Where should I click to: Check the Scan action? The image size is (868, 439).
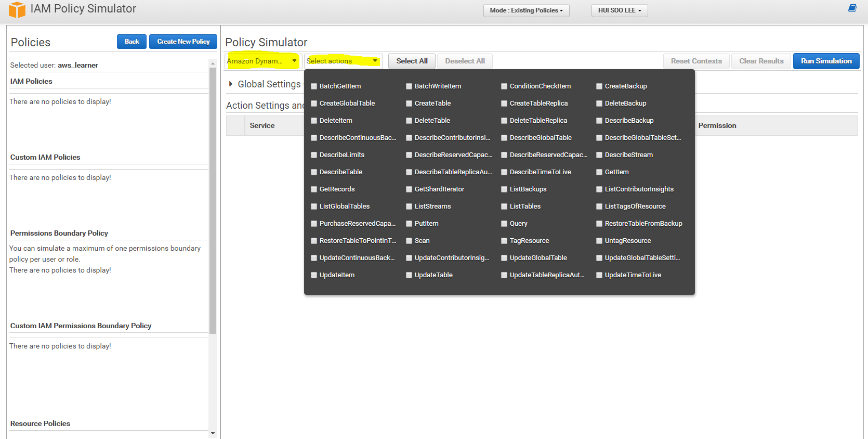pos(409,241)
